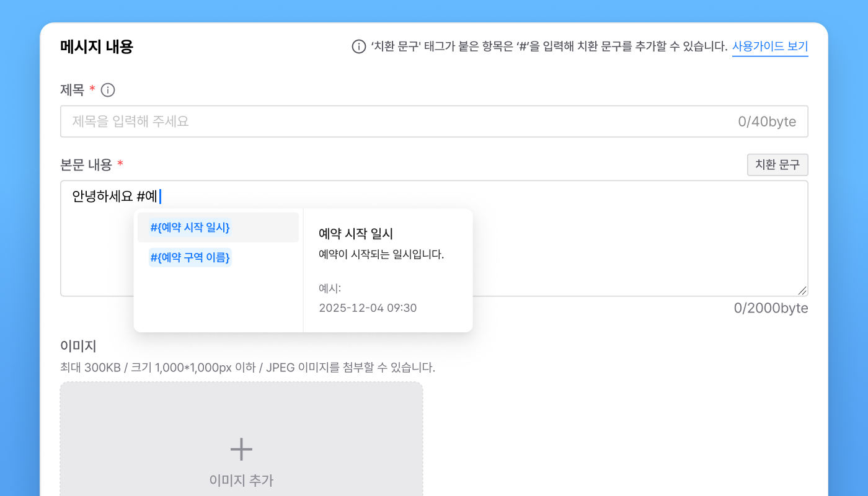
Task: Click the example date 2025-12-04 09:30
Action: pos(368,308)
